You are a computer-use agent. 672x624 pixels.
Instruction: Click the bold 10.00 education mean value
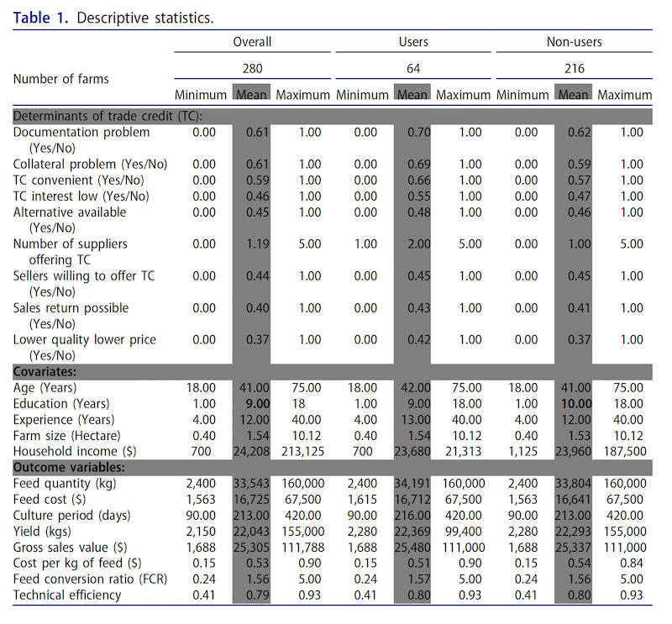point(575,404)
